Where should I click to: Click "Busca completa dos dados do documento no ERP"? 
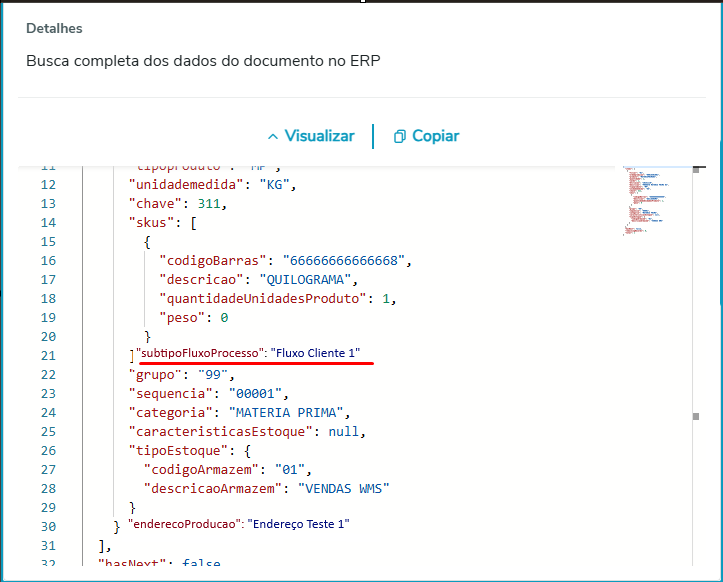click(203, 61)
